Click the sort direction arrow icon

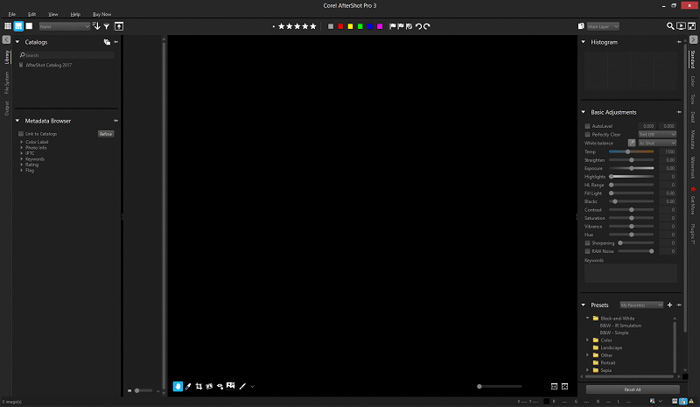[95, 26]
